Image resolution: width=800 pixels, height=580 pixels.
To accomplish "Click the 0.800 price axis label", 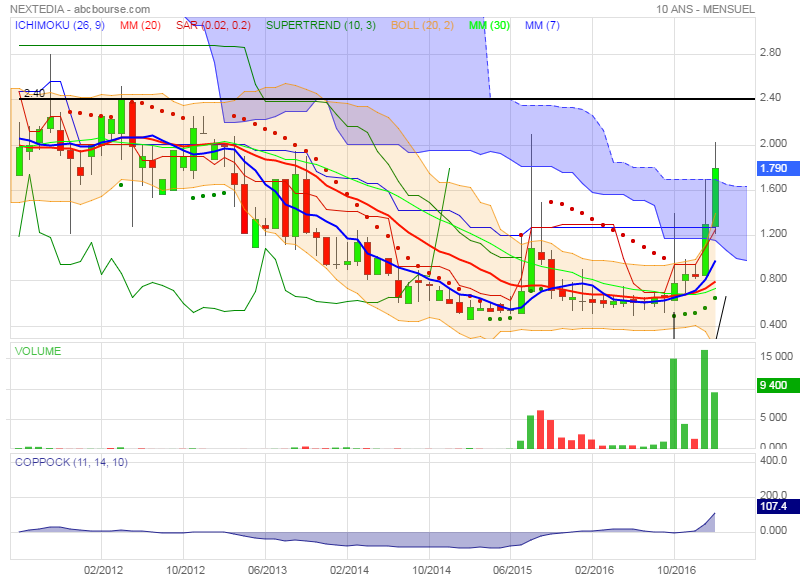I will click(773, 279).
